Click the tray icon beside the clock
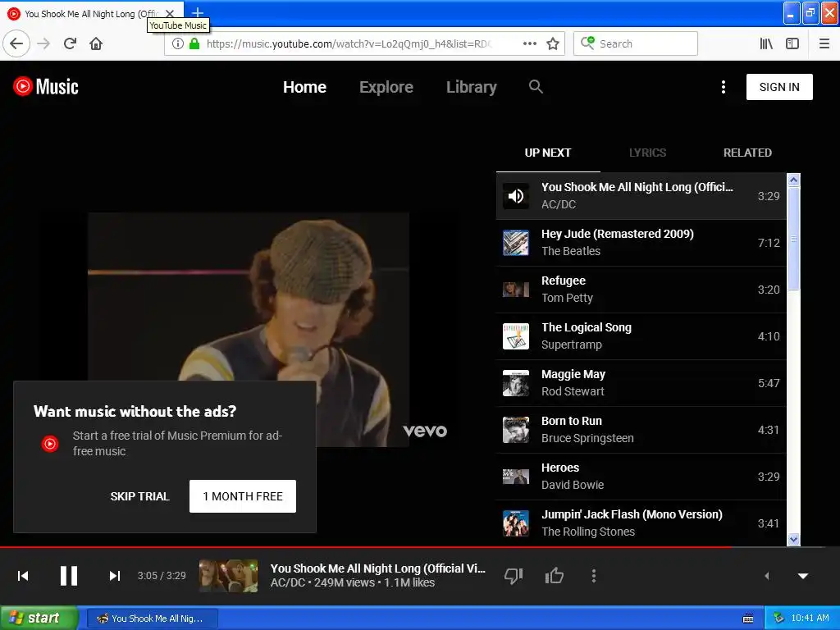The image size is (840, 630). [x=779, y=619]
